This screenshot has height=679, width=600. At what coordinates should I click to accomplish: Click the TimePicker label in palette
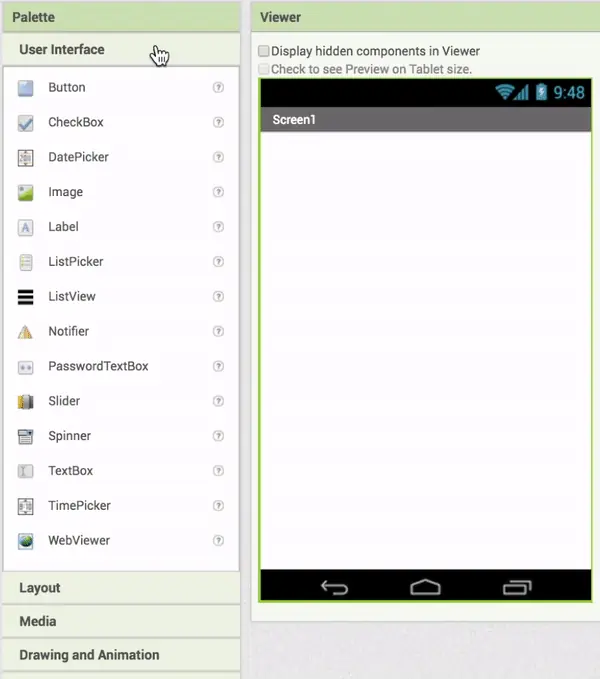pos(79,506)
